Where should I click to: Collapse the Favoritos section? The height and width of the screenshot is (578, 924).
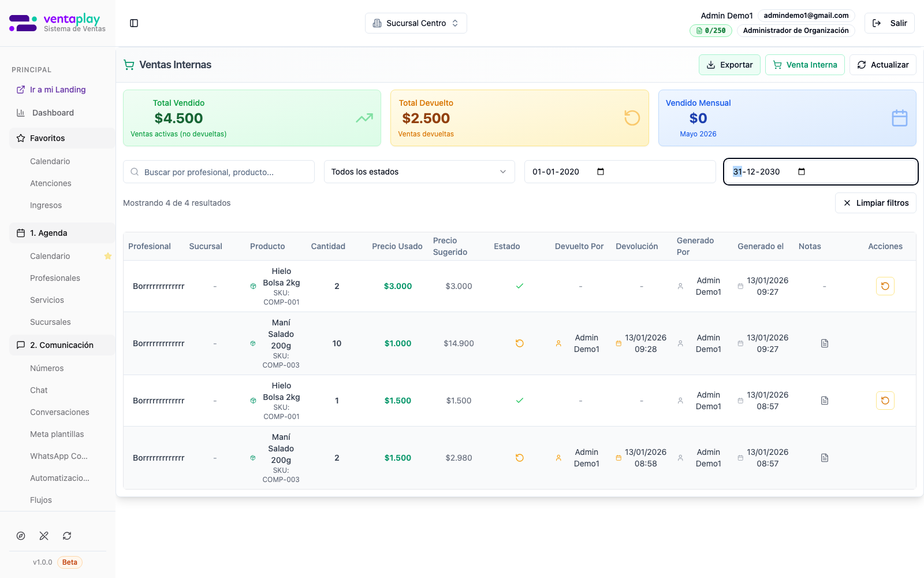(x=62, y=138)
